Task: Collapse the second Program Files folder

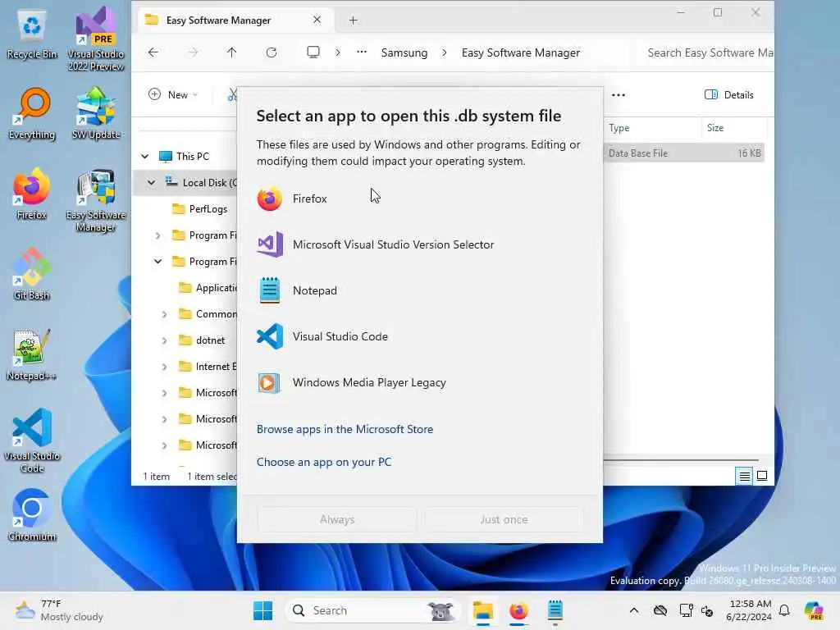Action: pos(157,262)
